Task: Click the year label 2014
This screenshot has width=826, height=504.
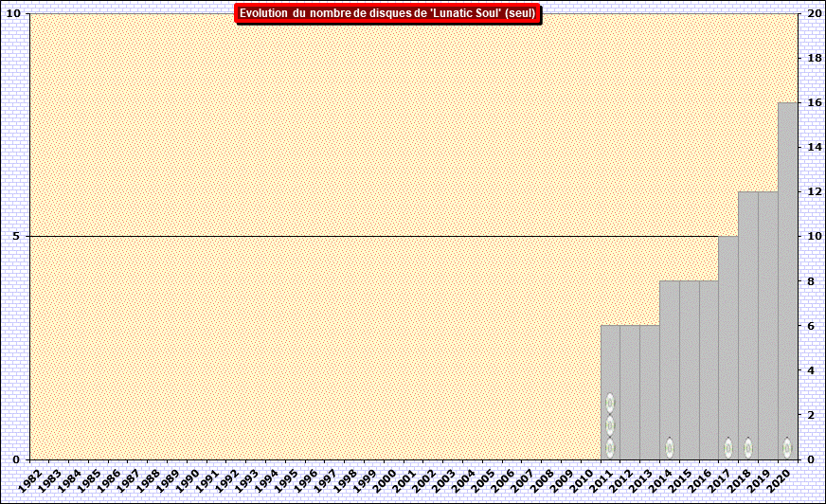Action: pos(659,480)
